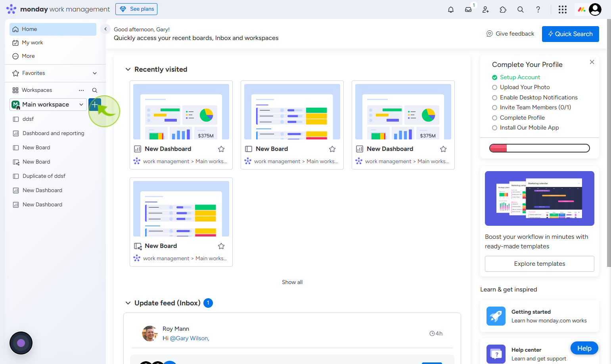Screen dimensions: 611x364
Task: Click the 4h timestamp on Roy Mann's update
Action: point(436,334)
